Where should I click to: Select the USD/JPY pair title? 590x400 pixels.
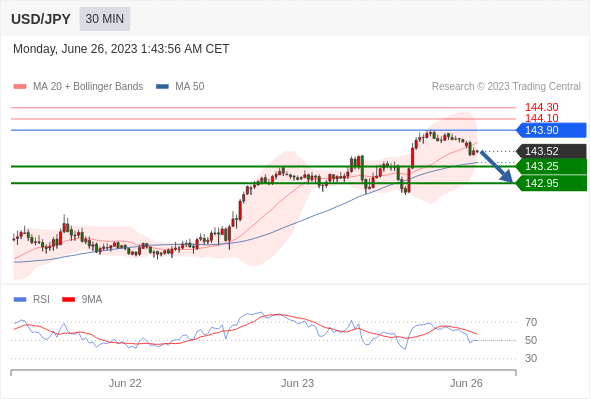tap(41, 19)
